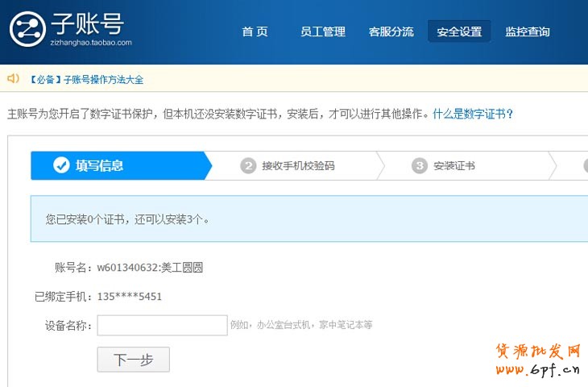Open the 监控查询 menu
Viewport: 588px width, 387px height.
[x=528, y=31]
